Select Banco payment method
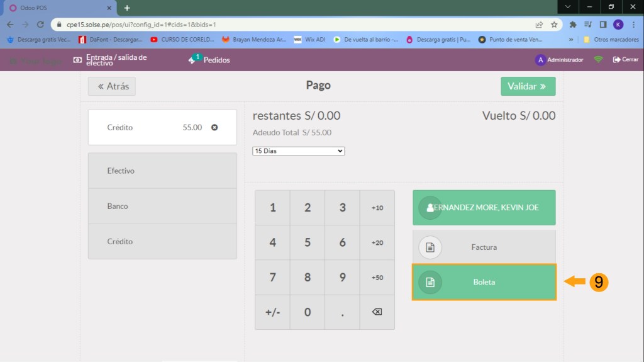 coord(162,206)
